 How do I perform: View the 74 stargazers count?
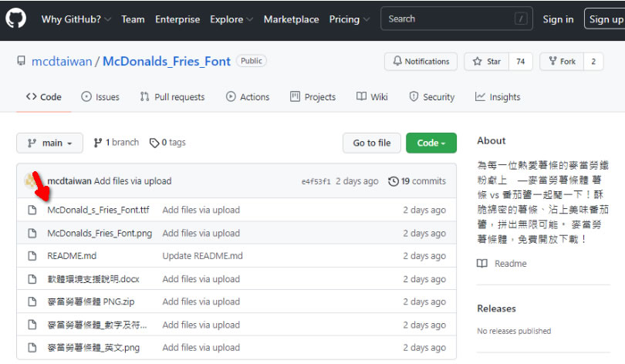pos(521,62)
